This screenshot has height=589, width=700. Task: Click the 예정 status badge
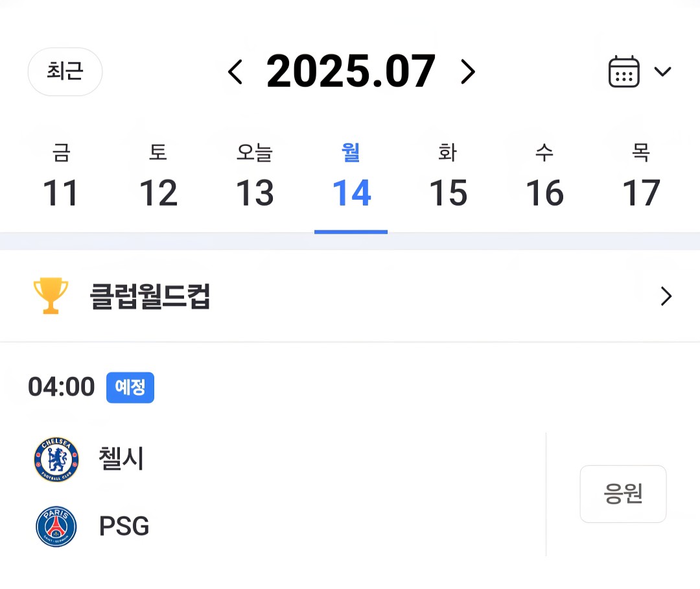130,387
